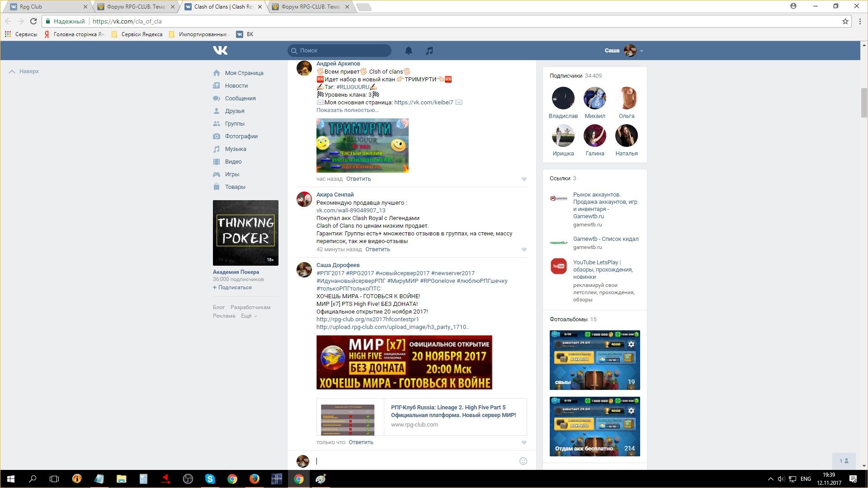Open the МИР x7 High Five banner
The width and height of the screenshot is (868, 488).
(x=404, y=362)
